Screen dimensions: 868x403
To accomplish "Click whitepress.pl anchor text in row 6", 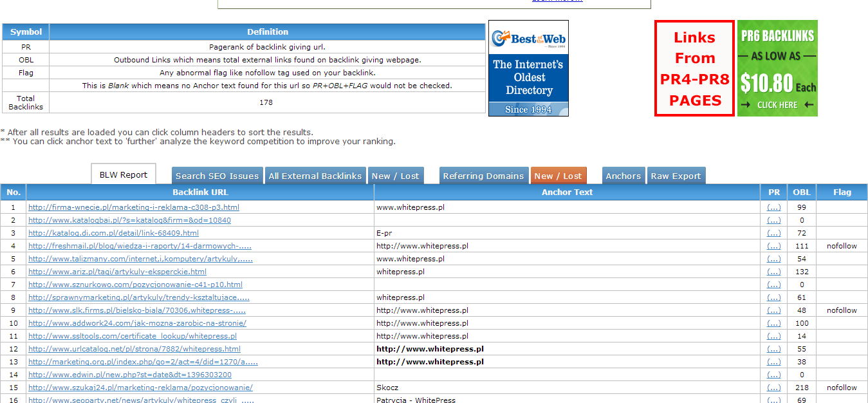I will point(400,272).
